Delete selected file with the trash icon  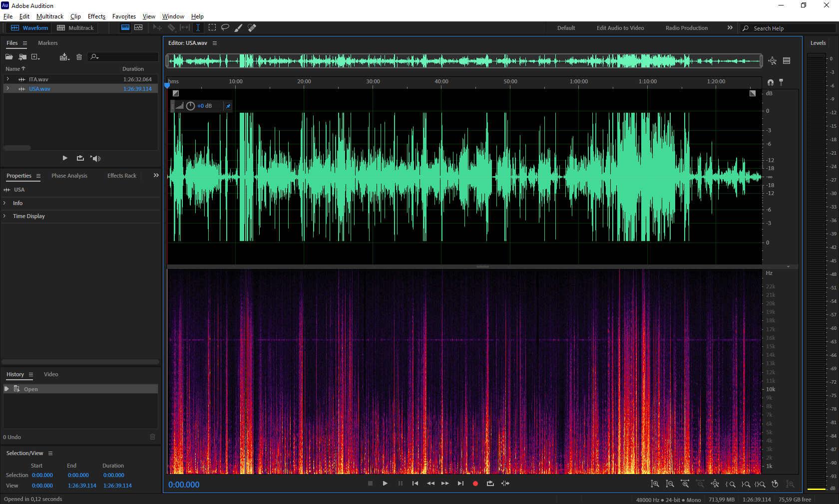79,57
